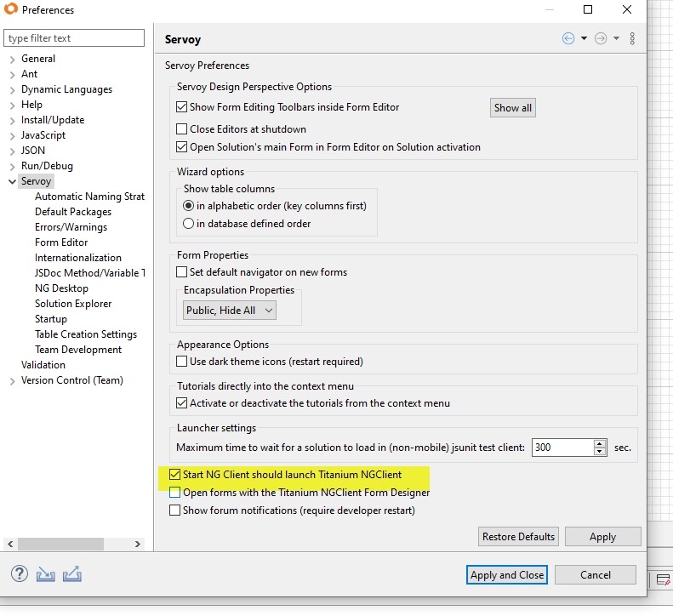Click Restore Defaults button
Viewport: 673px width, 616px height.
pyautogui.click(x=518, y=537)
